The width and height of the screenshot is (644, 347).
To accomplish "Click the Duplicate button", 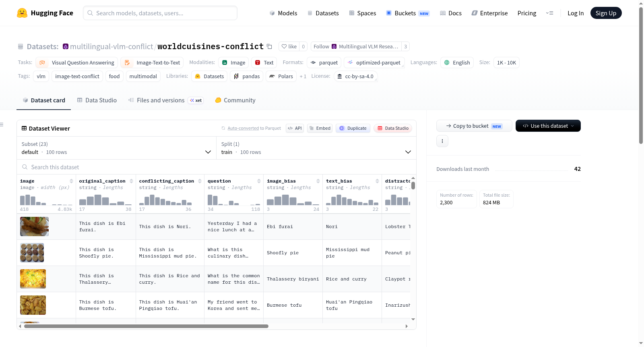I will point(353,128).
